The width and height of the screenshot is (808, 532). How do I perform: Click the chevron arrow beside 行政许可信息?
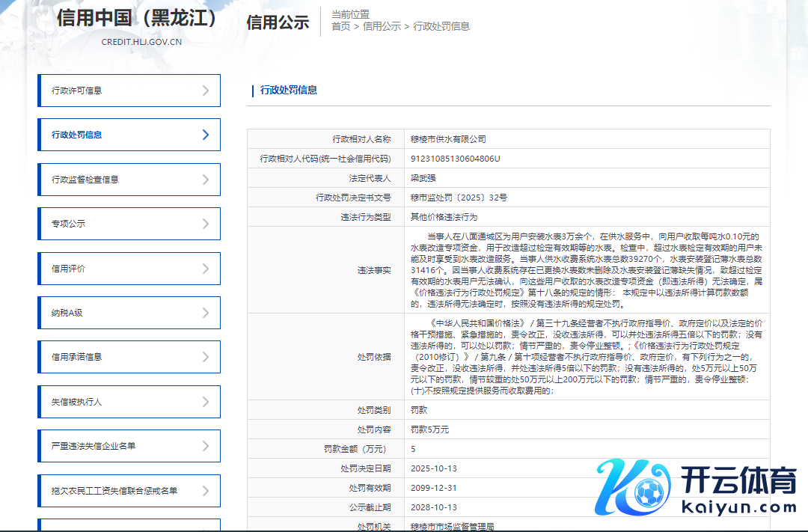pyautogui.click(x=206, y=91)
